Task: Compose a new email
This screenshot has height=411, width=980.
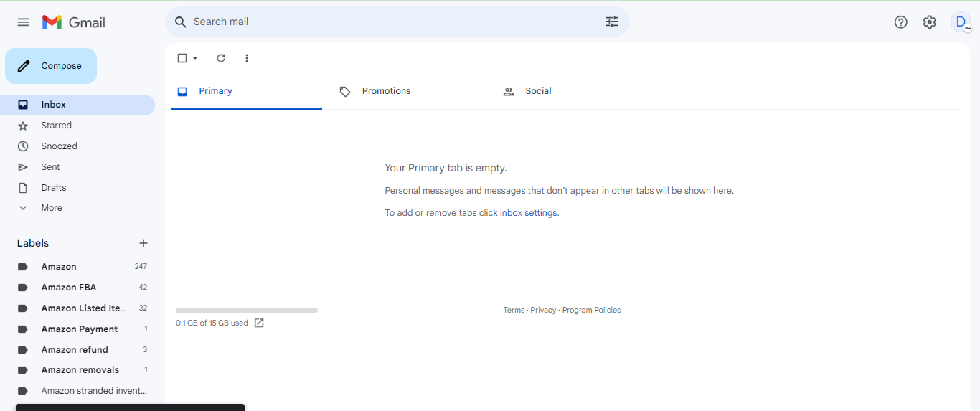Action: point(51,66)
